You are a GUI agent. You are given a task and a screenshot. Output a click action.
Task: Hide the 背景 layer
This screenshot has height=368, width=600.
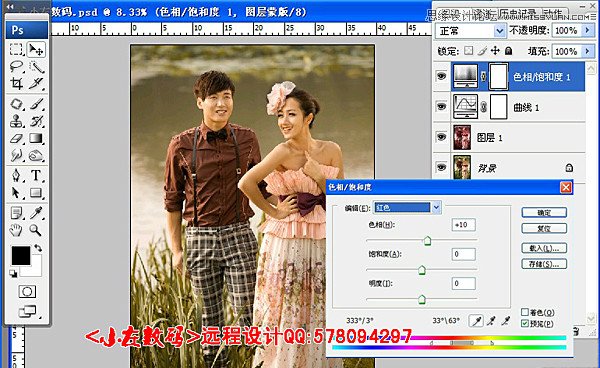(x=441, y=167)
